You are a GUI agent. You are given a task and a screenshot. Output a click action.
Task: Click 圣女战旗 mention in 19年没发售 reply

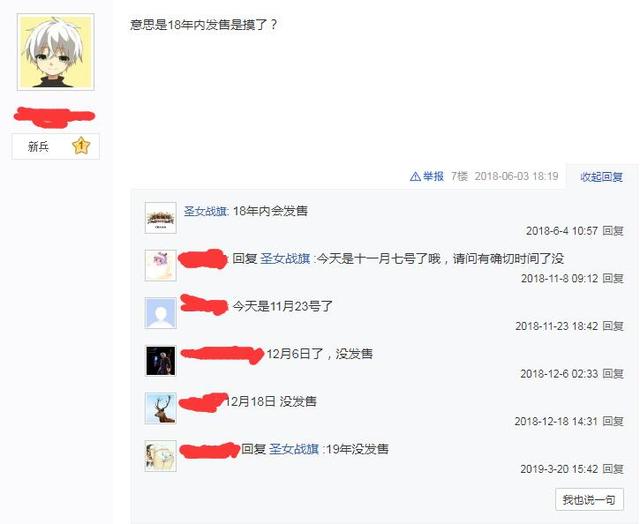[293, 449]
